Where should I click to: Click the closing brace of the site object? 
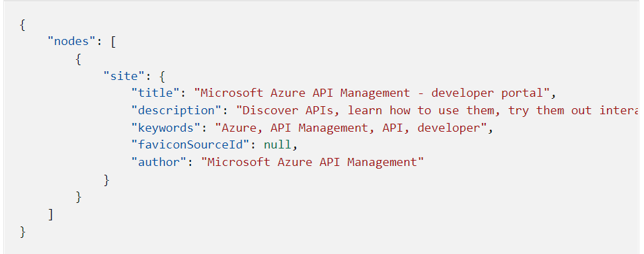pyautogui.click(x=106, y=179)
